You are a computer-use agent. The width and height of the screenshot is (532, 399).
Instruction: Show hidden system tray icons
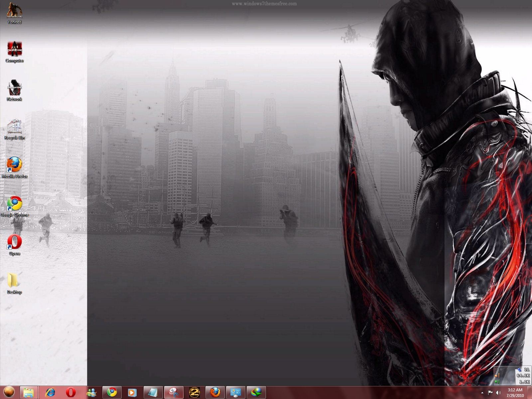click(x=482, y=393)
